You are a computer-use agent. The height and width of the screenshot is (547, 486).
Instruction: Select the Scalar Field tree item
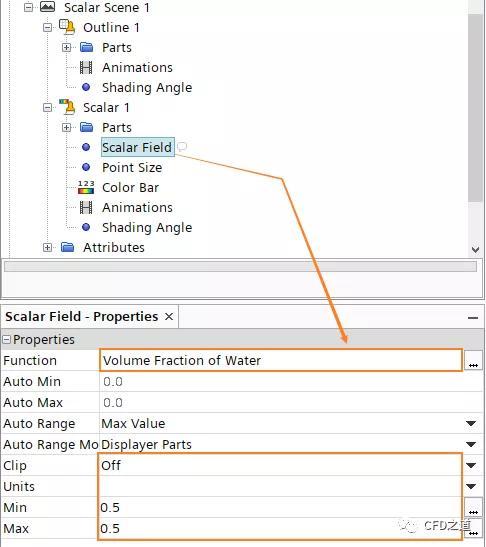137,147
